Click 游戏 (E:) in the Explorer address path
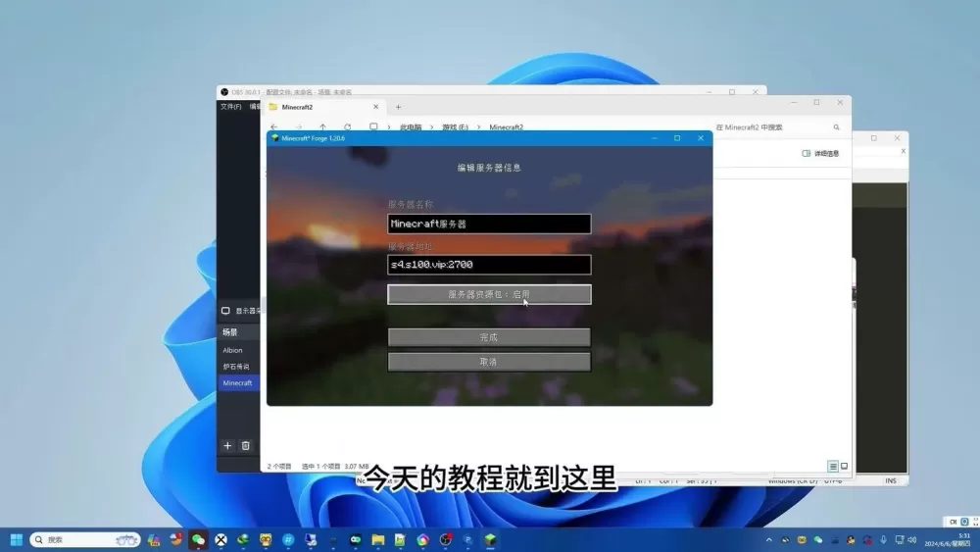This screenshot has width=980, height=552. (x=455, y=126)
